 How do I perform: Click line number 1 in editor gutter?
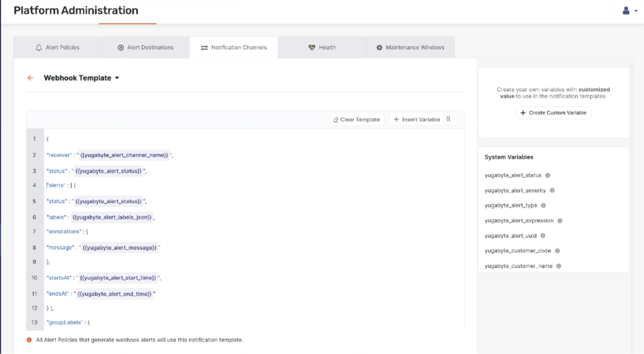tap(35, 139)
